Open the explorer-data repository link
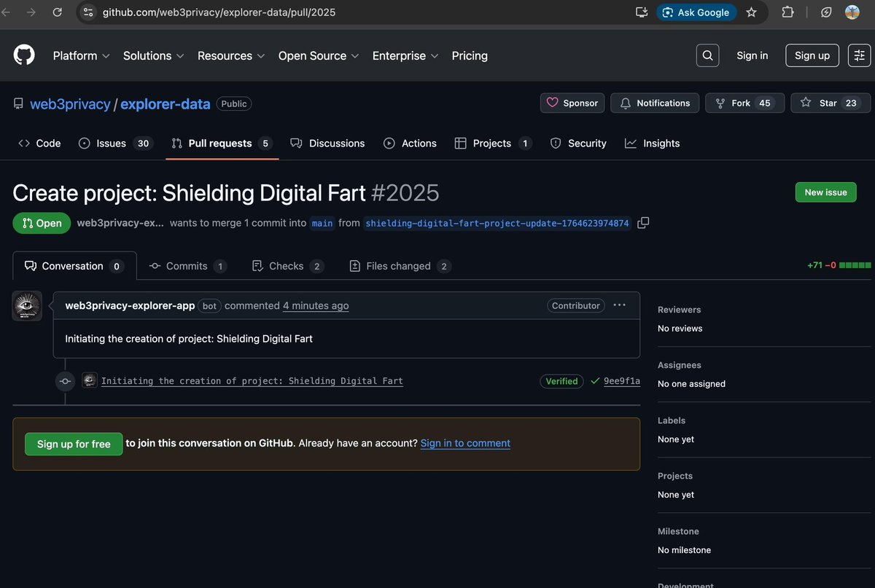This screenshot has height=588, width=875. pyautogui.click(x=166, y=103)
